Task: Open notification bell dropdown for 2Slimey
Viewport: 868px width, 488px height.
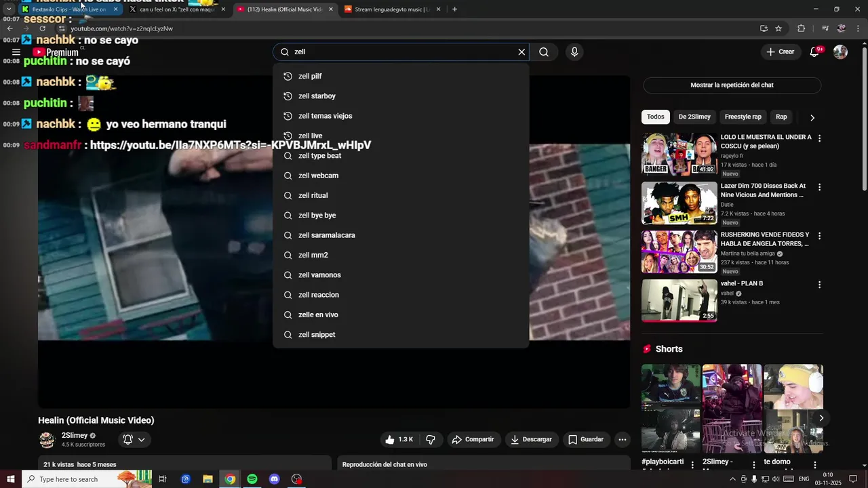Action: [134, 440]
